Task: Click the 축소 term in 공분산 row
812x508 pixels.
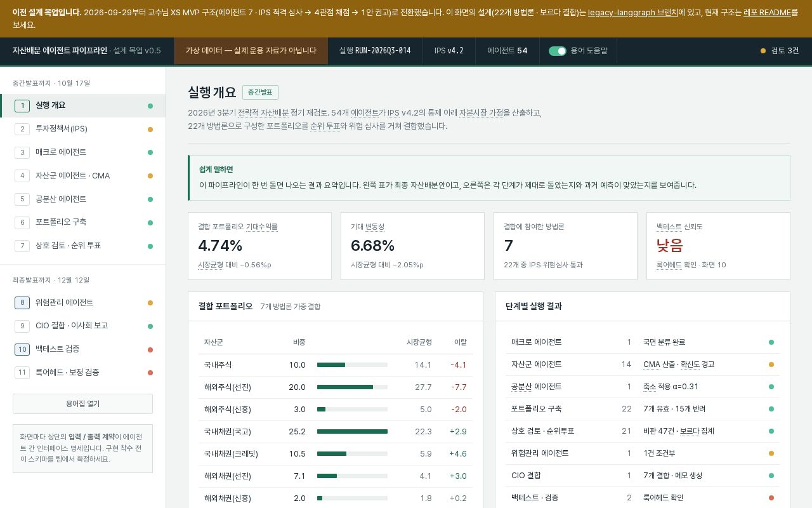Action: point(650,387)
